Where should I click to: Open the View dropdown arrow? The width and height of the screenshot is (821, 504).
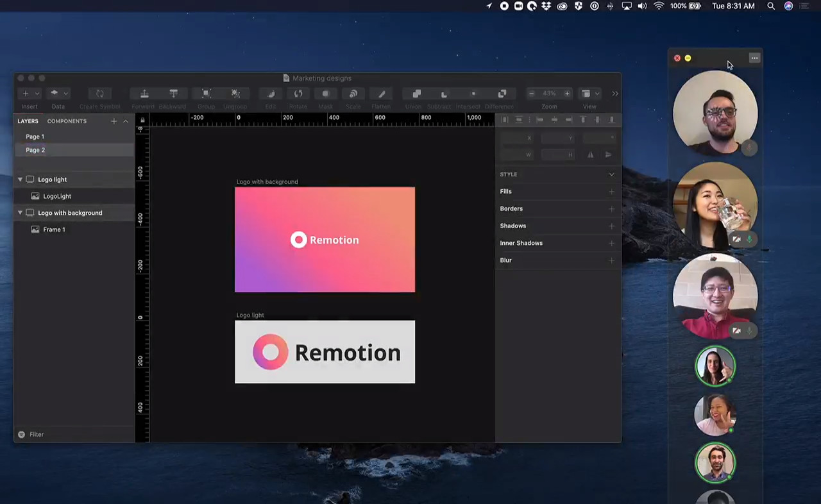[x=597, y=94]
